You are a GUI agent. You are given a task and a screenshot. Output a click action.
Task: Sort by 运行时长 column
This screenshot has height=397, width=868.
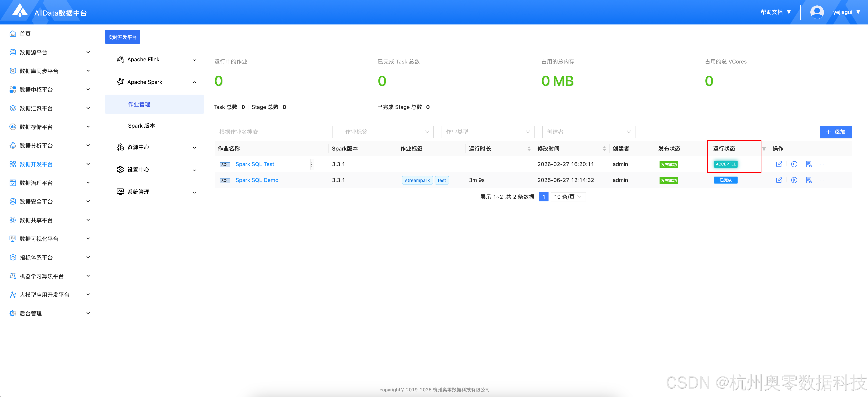pyautogui.click(x=529, y=149)
